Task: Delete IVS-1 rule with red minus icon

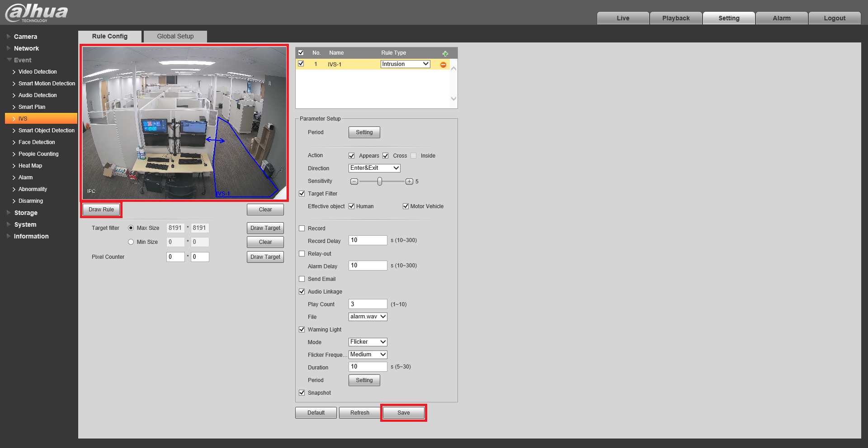Action: click(443, 65)
